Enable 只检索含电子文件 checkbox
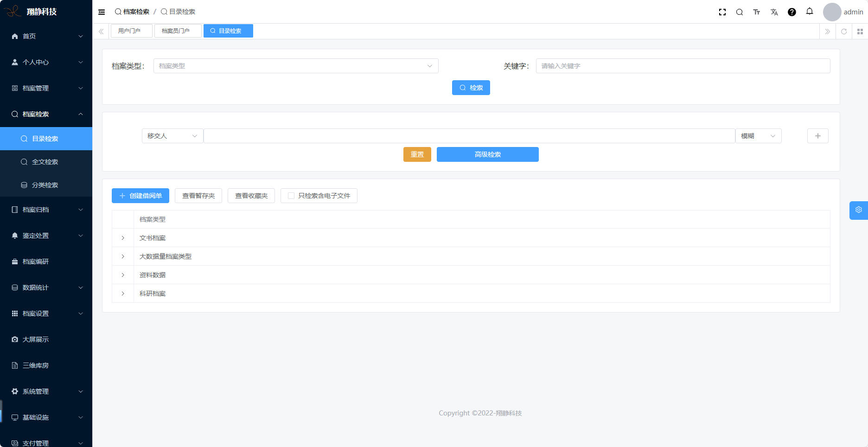Screen dimensions: 868x447 [291, 196]
